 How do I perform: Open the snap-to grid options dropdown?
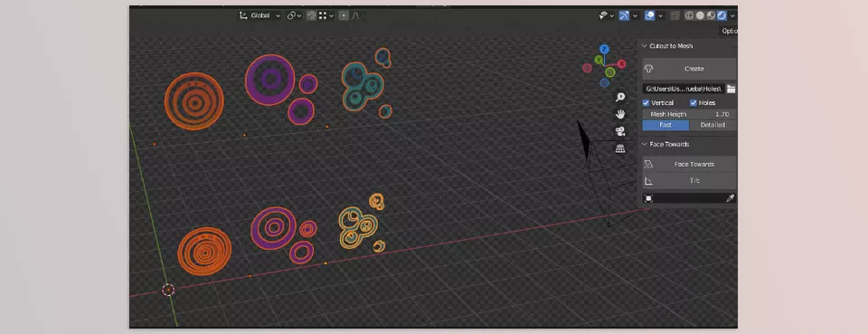(x=325, y=15)
